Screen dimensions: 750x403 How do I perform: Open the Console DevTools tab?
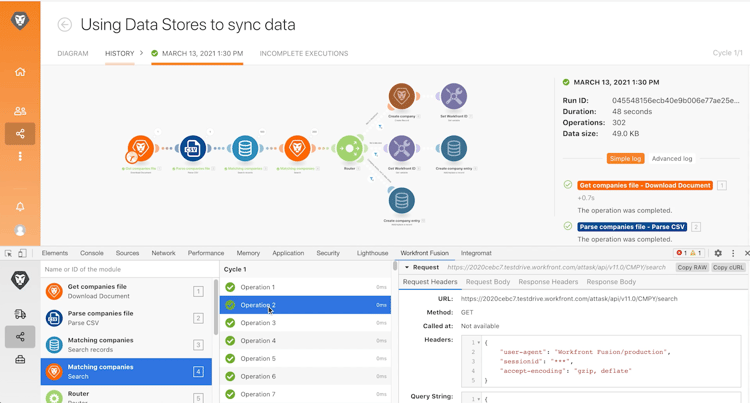pos(92,253)
